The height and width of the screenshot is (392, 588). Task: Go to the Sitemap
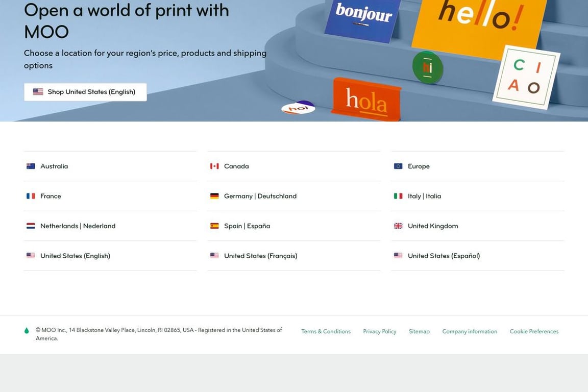[x=419, y=332]
